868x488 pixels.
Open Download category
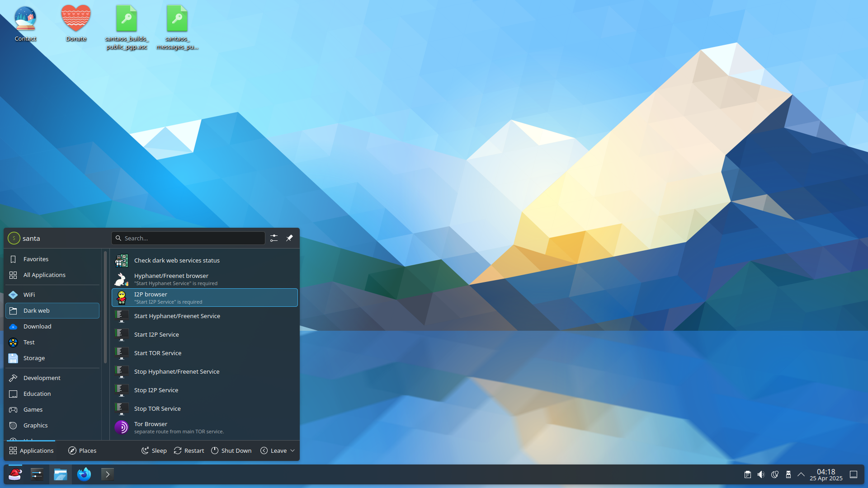click(x=52, y=326)
